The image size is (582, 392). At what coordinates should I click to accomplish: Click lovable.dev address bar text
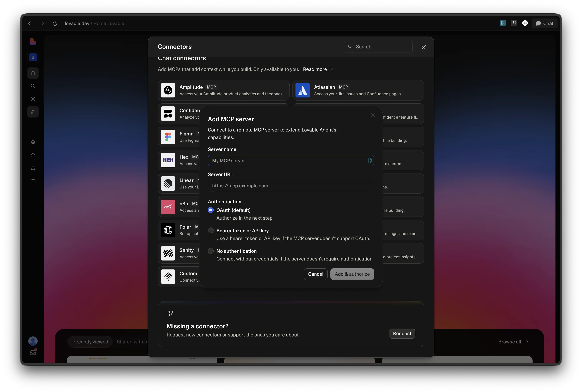click(77, 23)
